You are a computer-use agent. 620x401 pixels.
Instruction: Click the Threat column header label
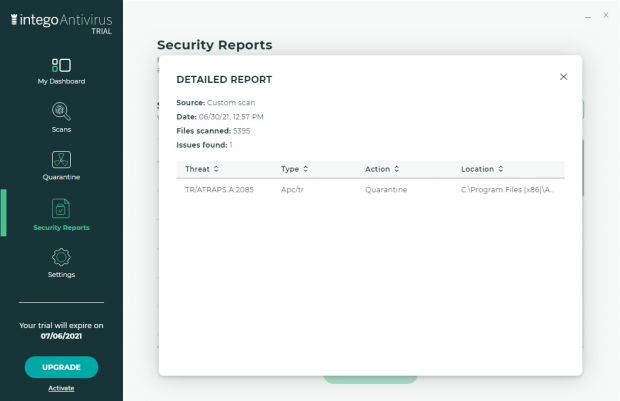[x=197, y=169]
